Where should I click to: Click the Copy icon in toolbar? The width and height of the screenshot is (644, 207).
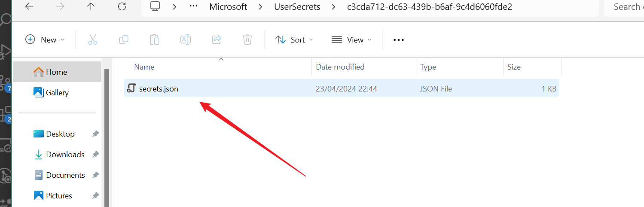(x=124, y=40)
